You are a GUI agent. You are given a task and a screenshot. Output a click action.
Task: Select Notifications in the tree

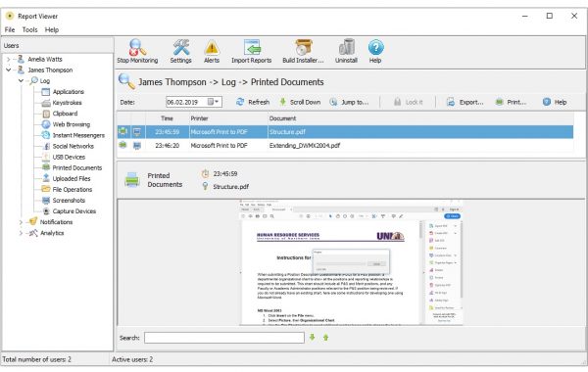[x=56, y=222]
